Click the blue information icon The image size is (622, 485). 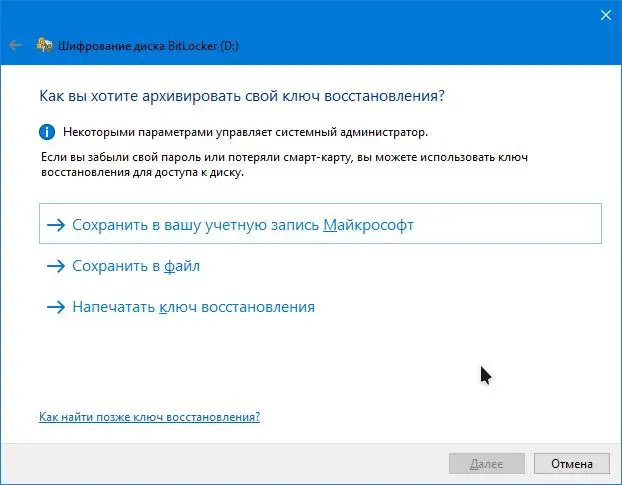[x=47, y=132]
